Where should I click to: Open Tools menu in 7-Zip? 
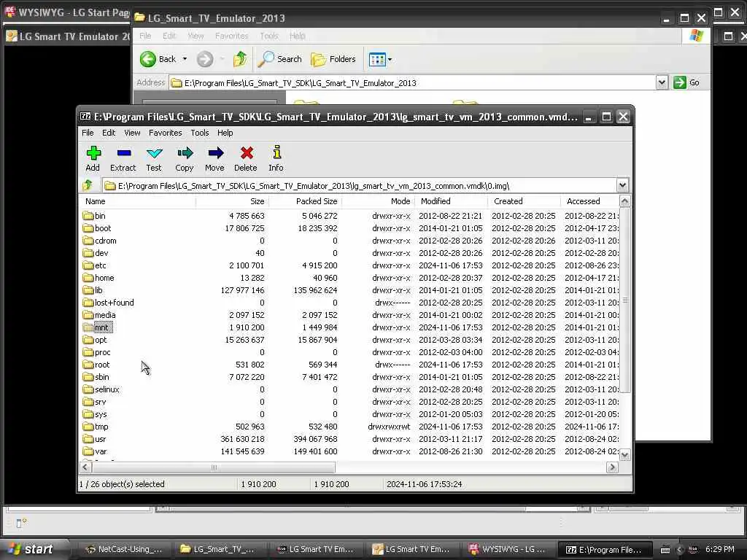(x=200, y=133)
